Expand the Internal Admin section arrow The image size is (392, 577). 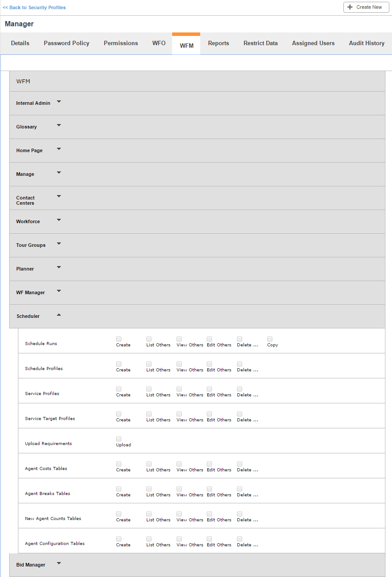point(59,102)
